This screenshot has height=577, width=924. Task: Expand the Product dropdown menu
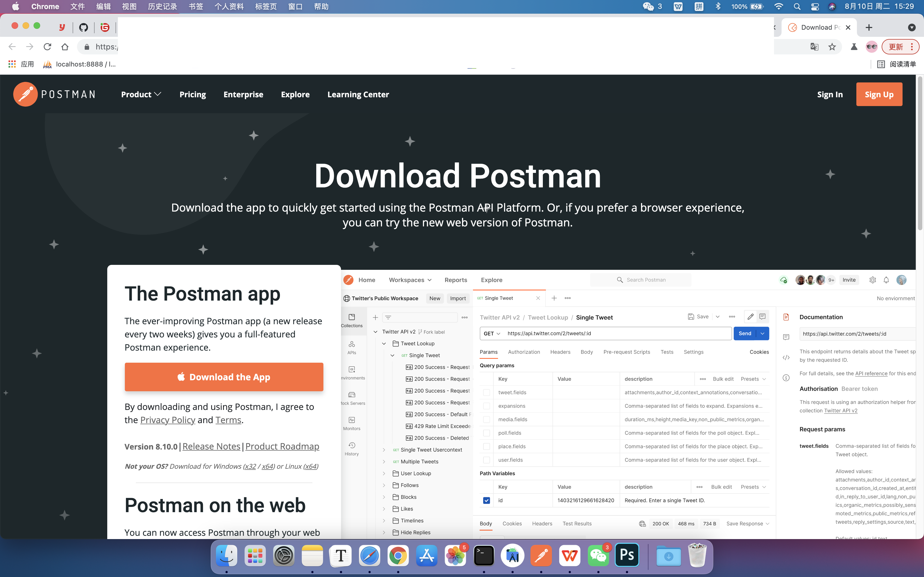(141, 94)
